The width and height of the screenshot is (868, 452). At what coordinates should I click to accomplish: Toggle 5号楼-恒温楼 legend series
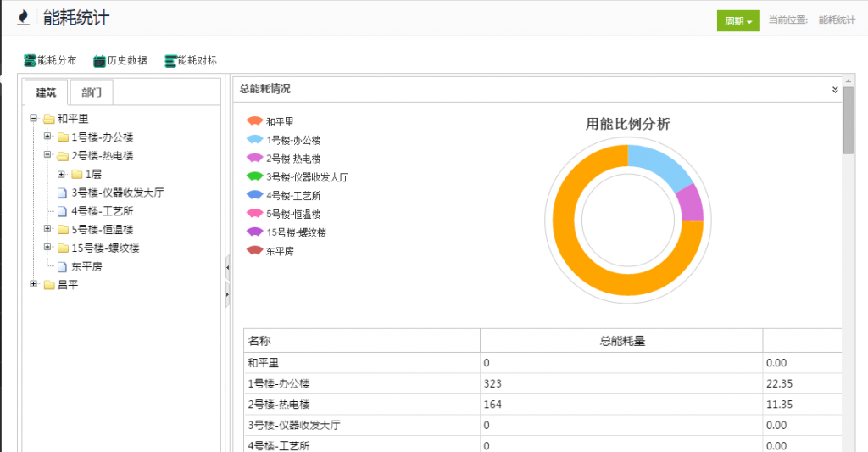tap(254, 213)
